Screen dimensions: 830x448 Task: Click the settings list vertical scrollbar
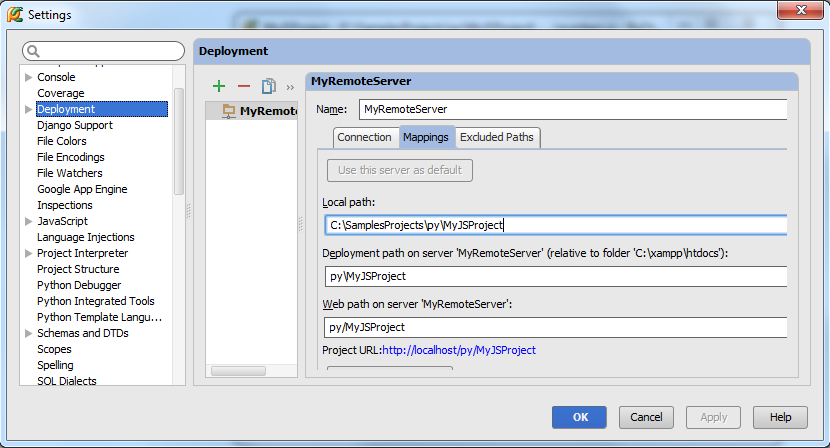pyautogui.click(x=179, y=141)
